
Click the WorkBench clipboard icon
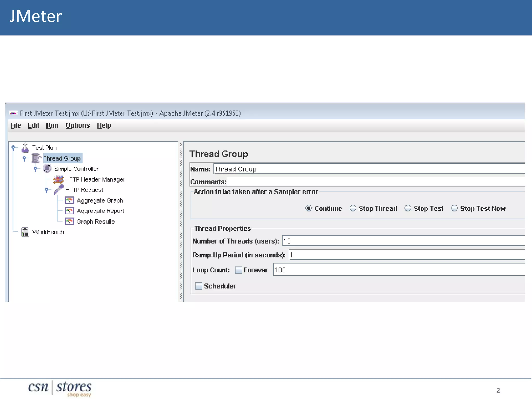coord(25,232)
